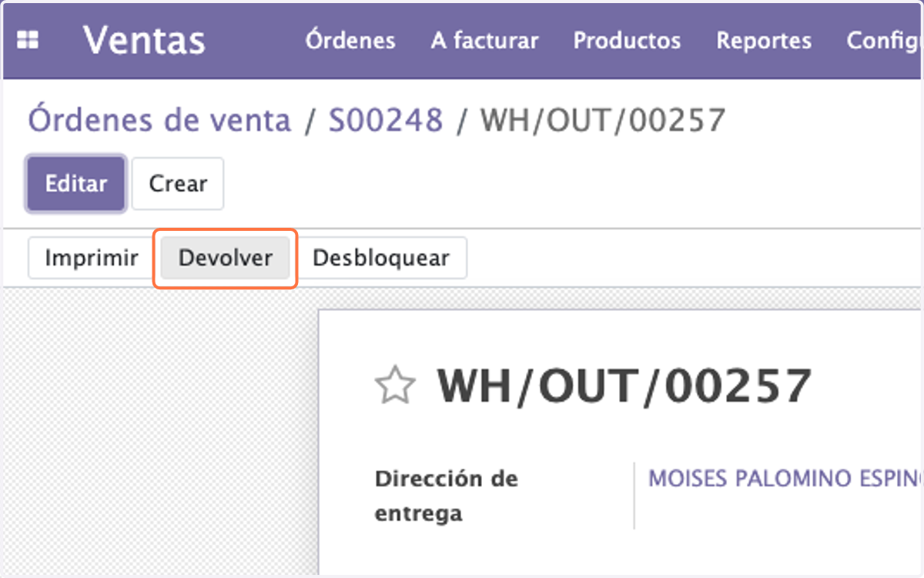Select WH/OUT/00257 text in breadcrumb
Screen dimensions: 924x578
[x=603, y=120]
